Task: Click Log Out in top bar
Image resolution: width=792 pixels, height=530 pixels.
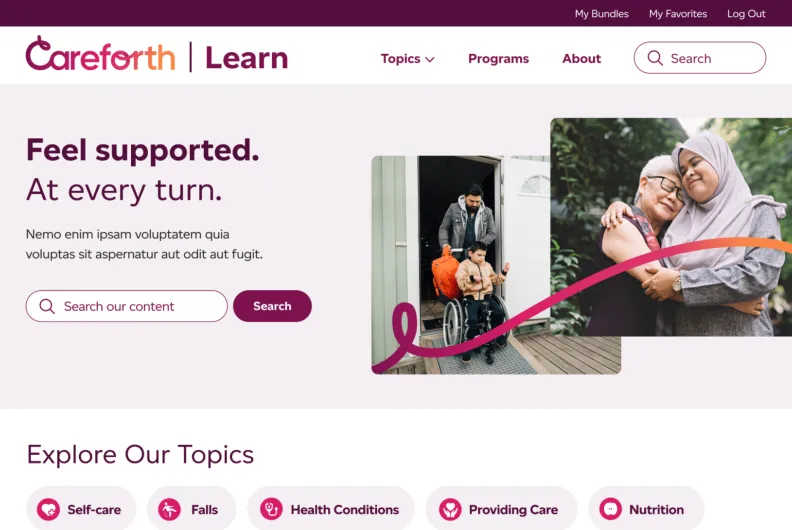Action: click(746, 14)
